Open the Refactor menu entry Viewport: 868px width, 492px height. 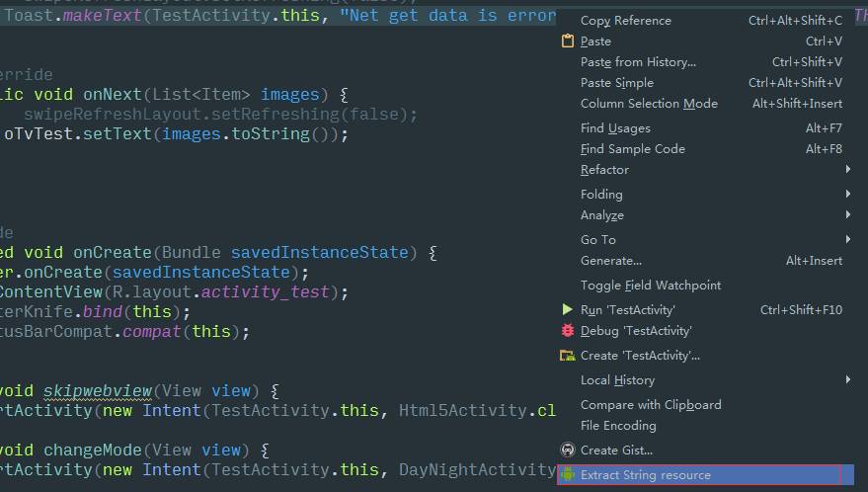tap(705, 170)
